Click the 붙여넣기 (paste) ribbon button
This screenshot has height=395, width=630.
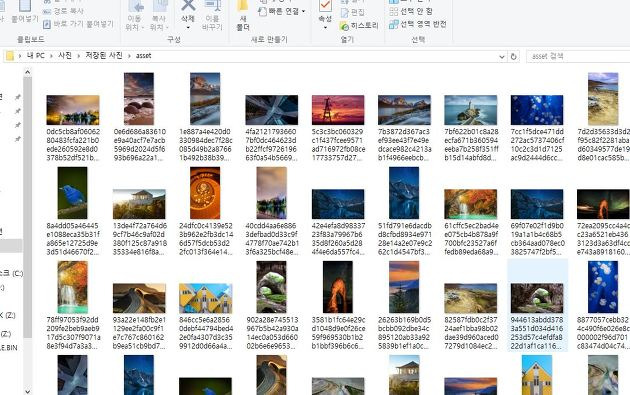(x=25, y=12)
